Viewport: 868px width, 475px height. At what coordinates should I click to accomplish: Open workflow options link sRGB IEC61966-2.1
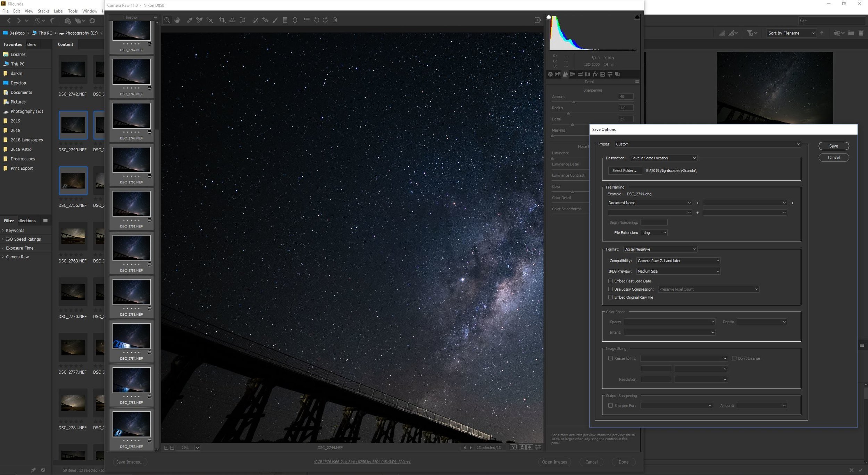362,462
